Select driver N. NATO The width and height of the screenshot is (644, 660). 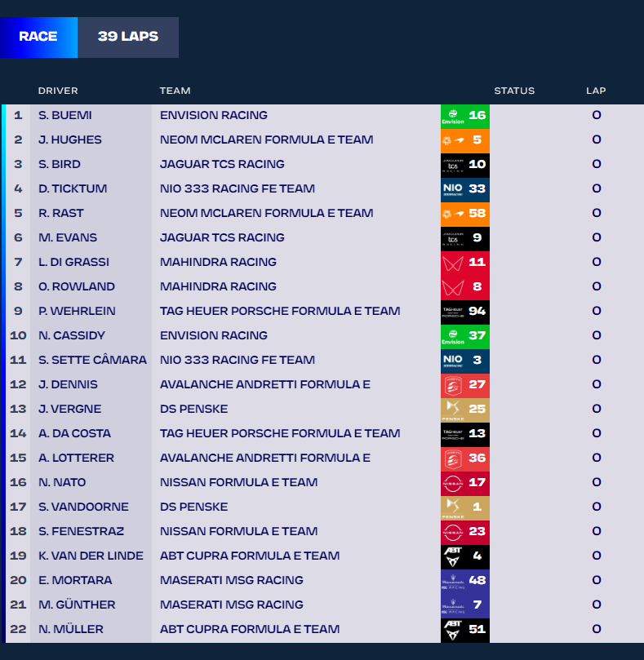62,482
